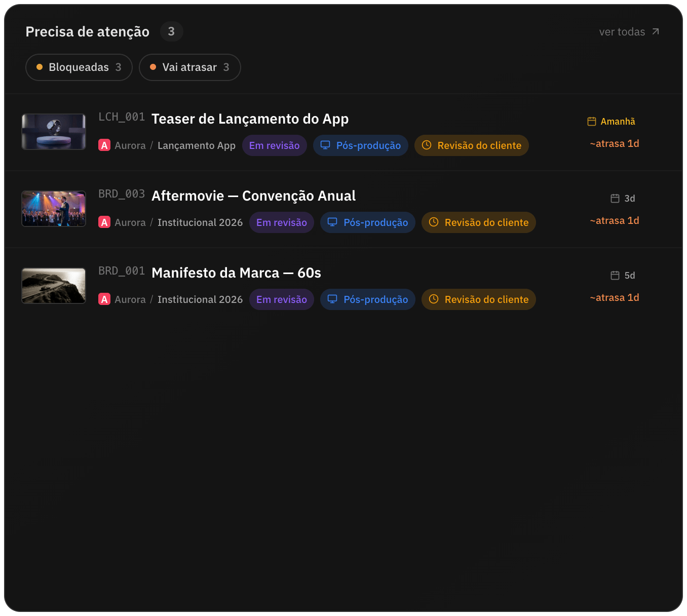Click '~atrasa 1d' in the Manifesto row
Screen dimensions: 687x616
point(615,298)
